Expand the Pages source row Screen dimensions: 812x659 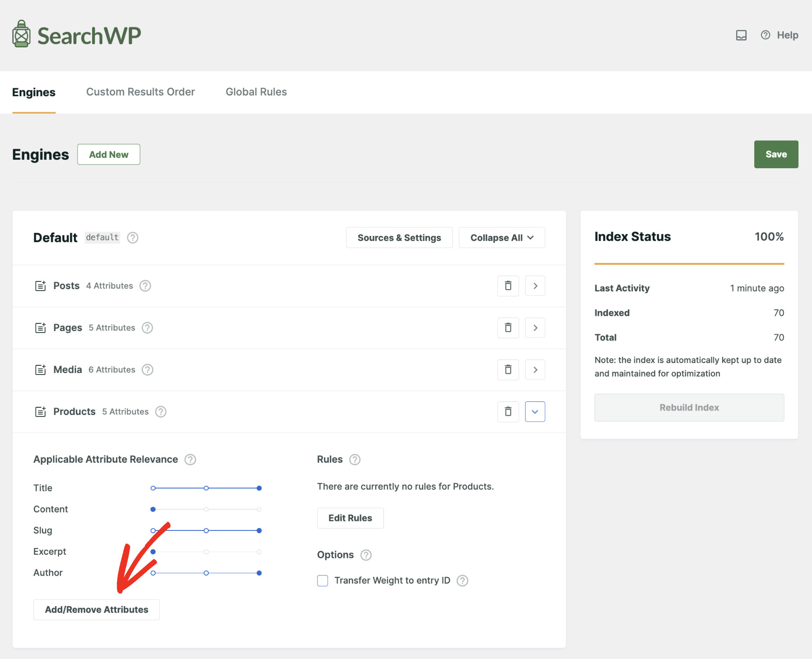click(x=535, y=328)
